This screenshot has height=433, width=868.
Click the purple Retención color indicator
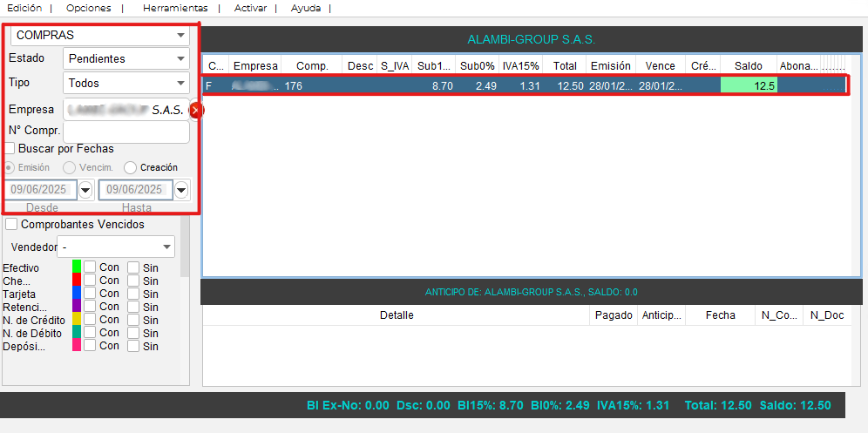pyautogui.click(x=77, y=307)
